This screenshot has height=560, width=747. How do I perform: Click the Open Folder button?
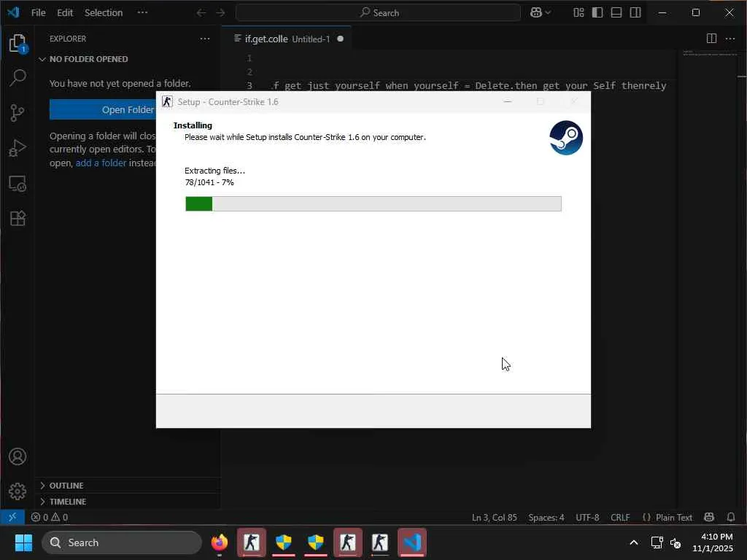coord(102,109)
